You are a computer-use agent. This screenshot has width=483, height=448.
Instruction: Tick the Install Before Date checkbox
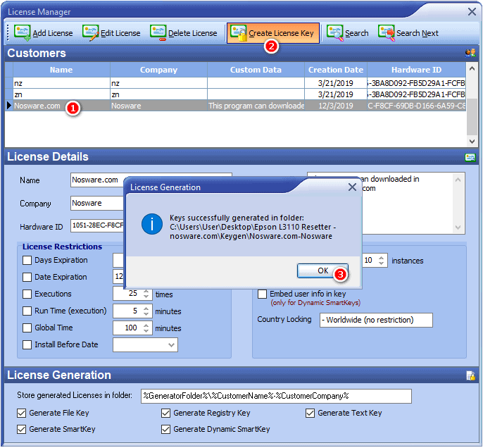(x=27, y=344)
